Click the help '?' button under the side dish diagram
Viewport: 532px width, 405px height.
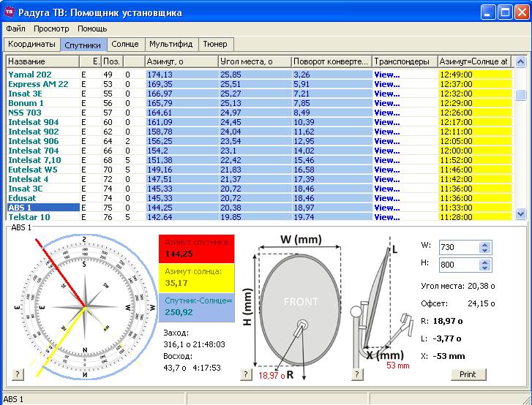pos(357,374)
